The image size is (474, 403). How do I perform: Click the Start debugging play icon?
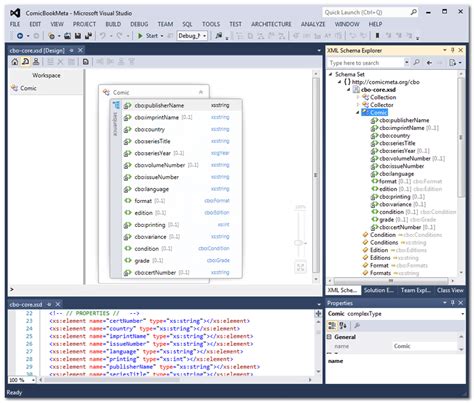[140, 36]
